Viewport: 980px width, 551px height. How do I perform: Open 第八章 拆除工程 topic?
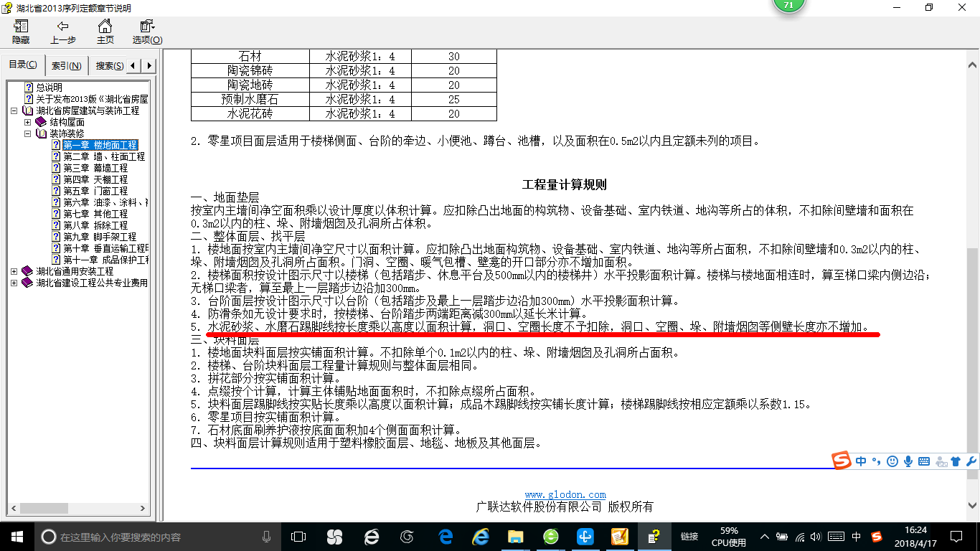(x=95, y=225)
